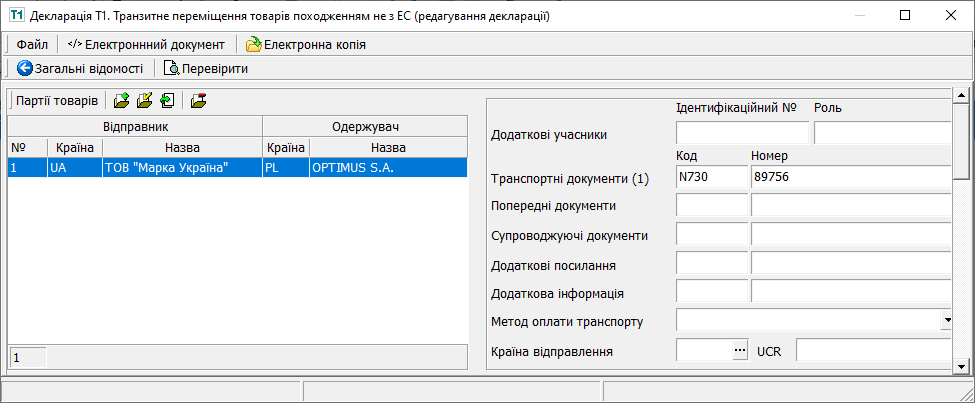Click the add goods consignment icon
The height and width of the screenshot is (403, 975).
tap(121, 101)
